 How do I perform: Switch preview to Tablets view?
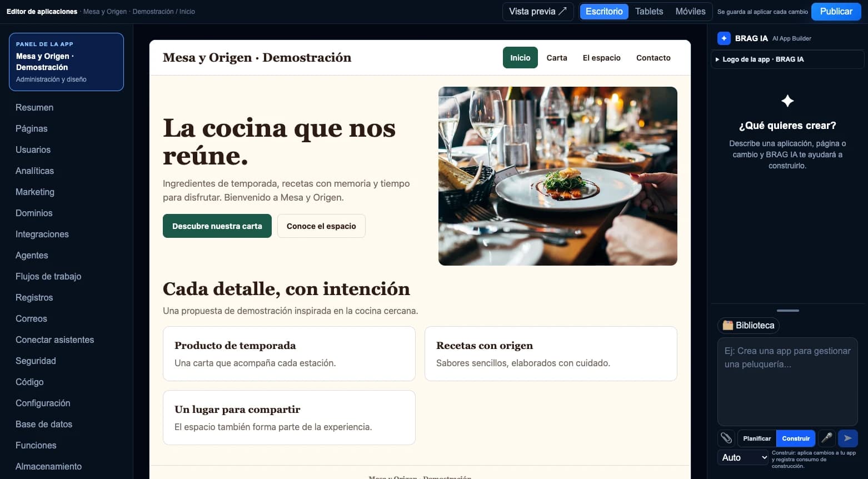(x=649, y=12)
